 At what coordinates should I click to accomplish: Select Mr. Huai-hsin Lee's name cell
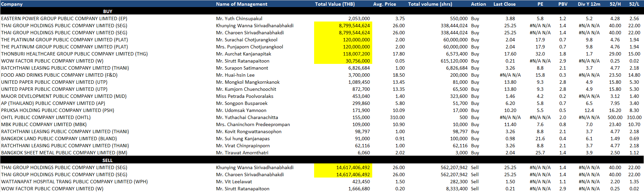235,75
